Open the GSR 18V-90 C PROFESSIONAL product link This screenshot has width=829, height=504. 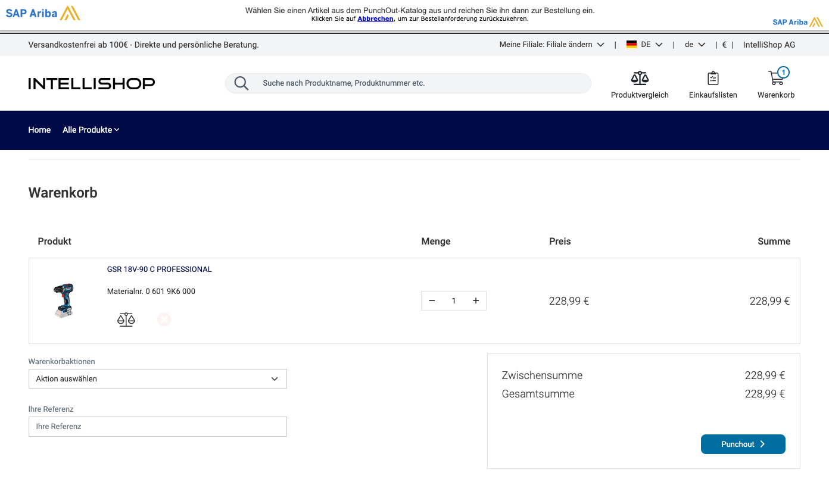pos(160,269)
